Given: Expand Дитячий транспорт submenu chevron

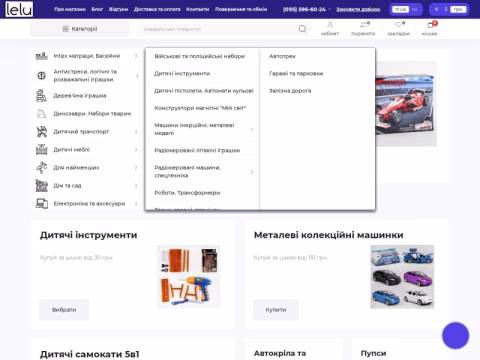Looking at the screenshot, I should pyautogui.click(x=136, y=132).
